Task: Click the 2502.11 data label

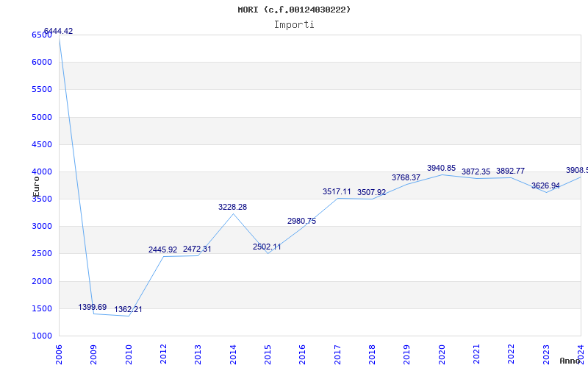Action: [x=267, y=247]
